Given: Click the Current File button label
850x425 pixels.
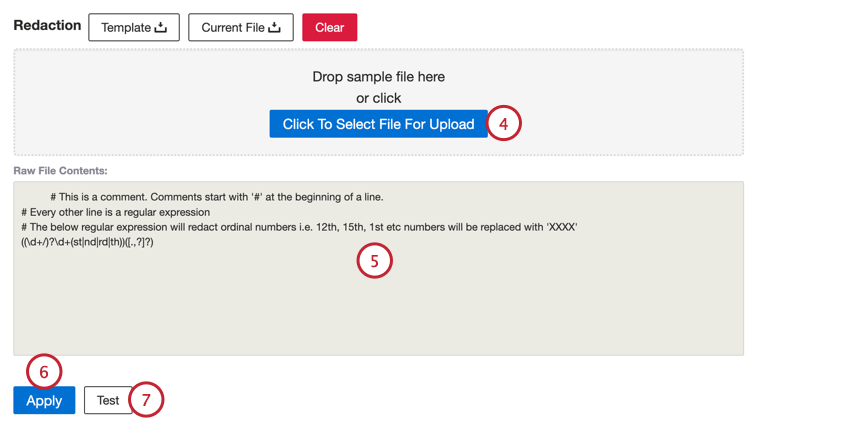Looking at the screenshot, I should (233, 28).
